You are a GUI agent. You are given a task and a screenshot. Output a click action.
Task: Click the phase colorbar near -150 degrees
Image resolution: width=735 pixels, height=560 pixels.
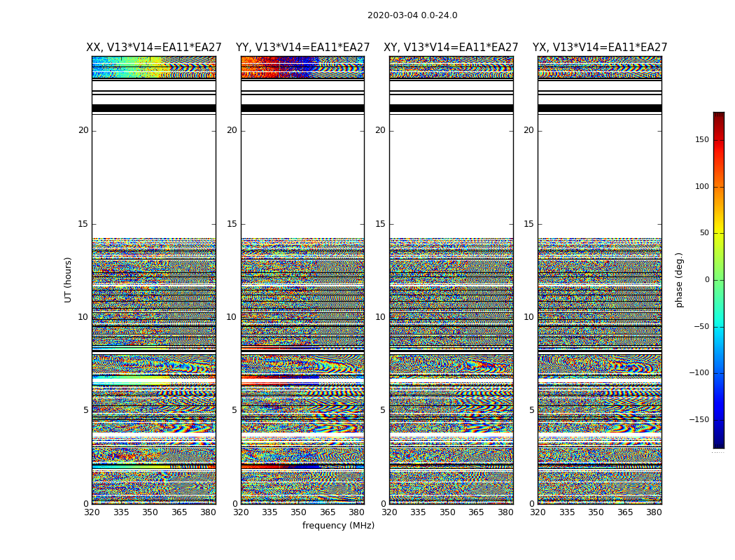[x=719, y=419]
